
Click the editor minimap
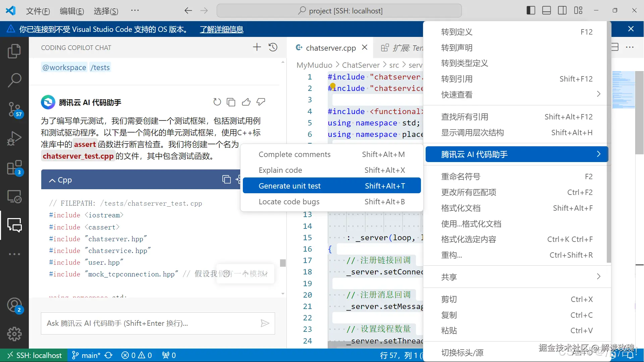pos(624,90)
